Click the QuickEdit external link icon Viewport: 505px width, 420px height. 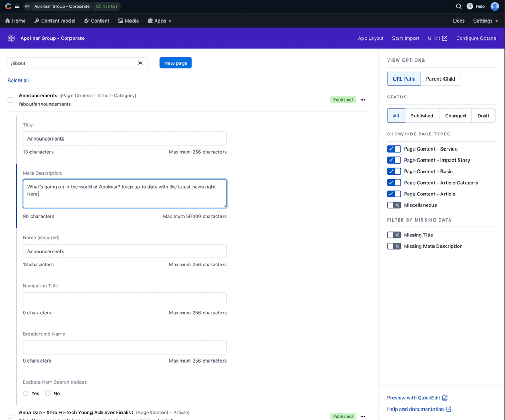tap(445, 398)
